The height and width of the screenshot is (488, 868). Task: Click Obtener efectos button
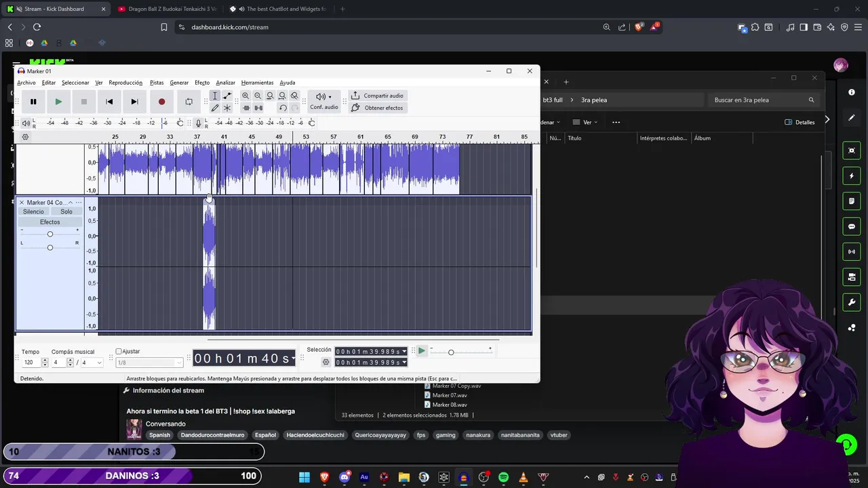pos(376,108)
